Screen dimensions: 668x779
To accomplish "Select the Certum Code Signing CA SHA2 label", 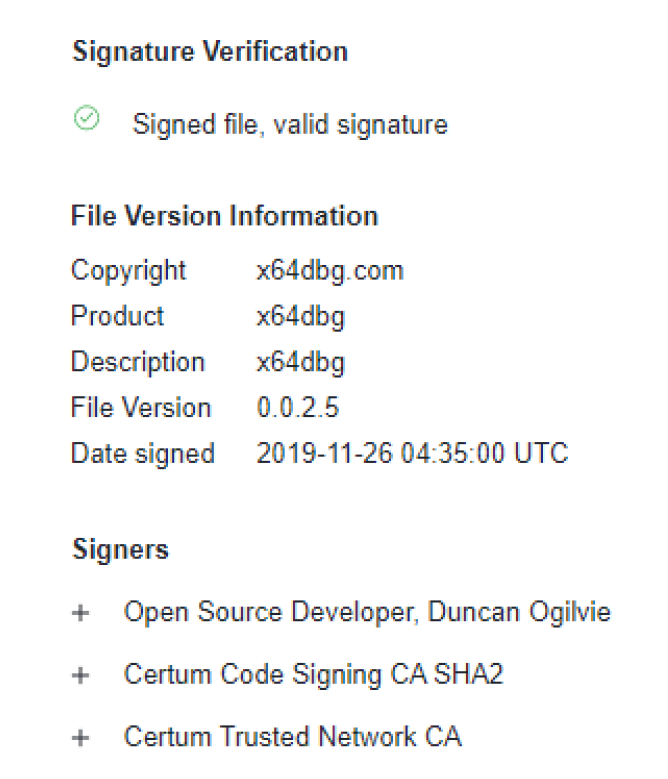I will [313, 675].
